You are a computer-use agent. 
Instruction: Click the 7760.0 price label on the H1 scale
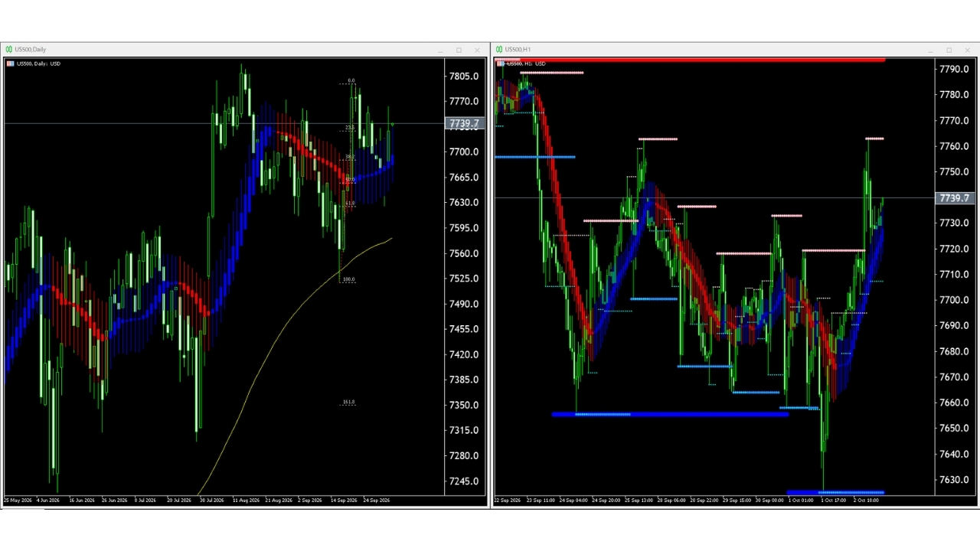[954, 146]
